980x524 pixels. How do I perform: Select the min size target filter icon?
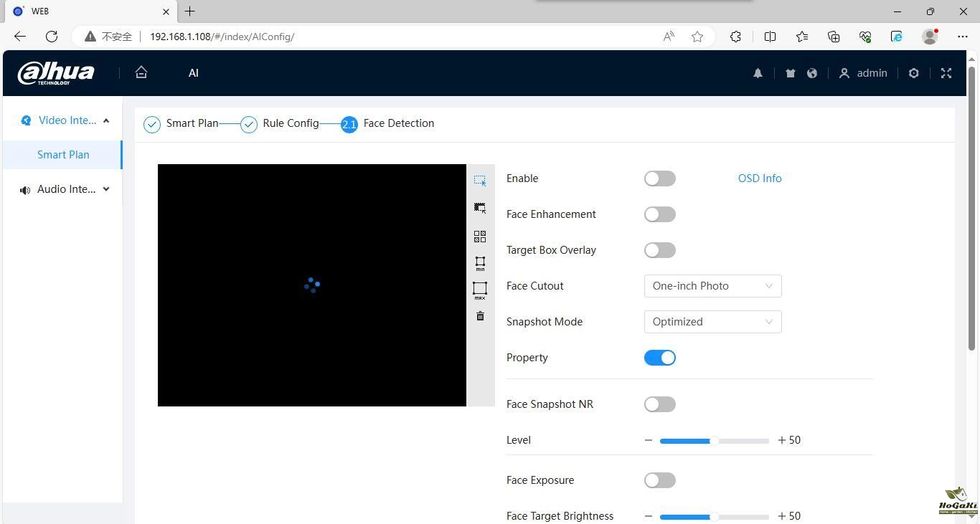pos(480,263)
